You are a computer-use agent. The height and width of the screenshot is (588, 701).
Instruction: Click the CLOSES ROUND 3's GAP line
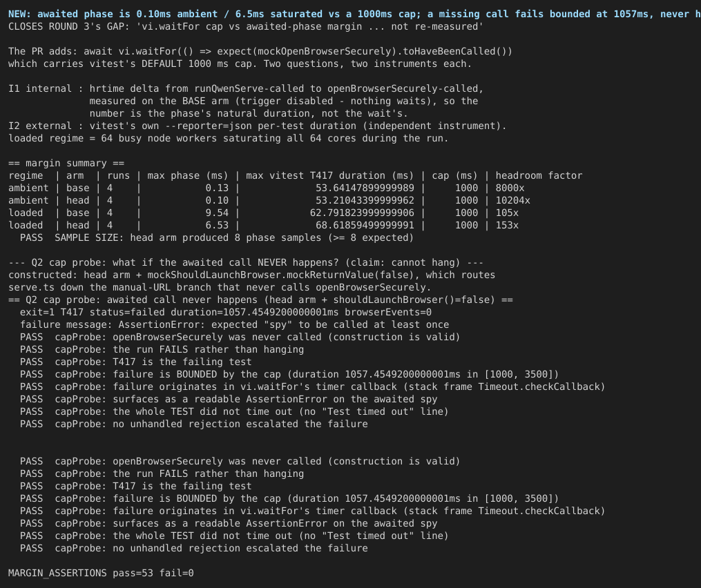coord(245,27)
